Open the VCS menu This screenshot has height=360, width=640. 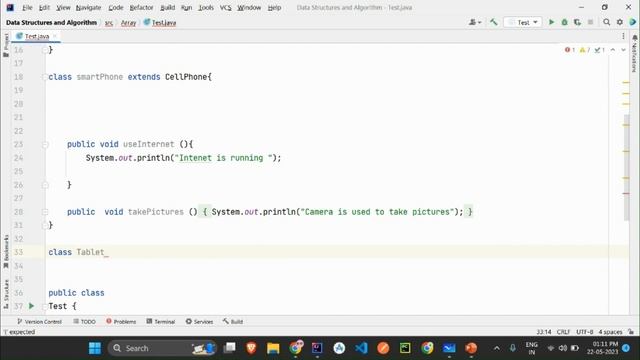[x=225, y=8]
